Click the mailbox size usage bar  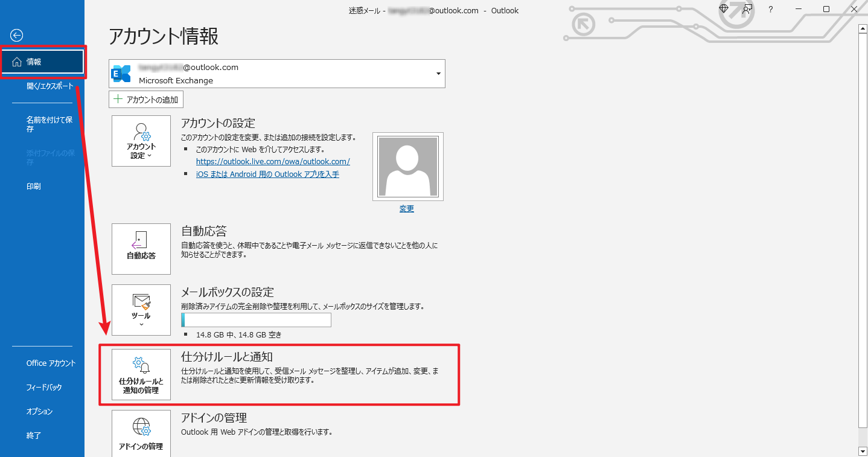256,320
